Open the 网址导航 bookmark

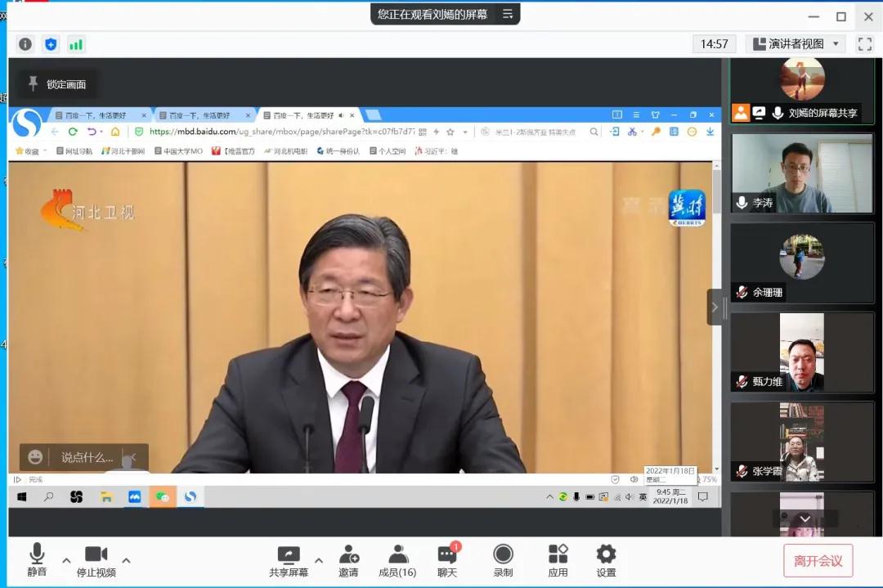[x=74, y=151]
